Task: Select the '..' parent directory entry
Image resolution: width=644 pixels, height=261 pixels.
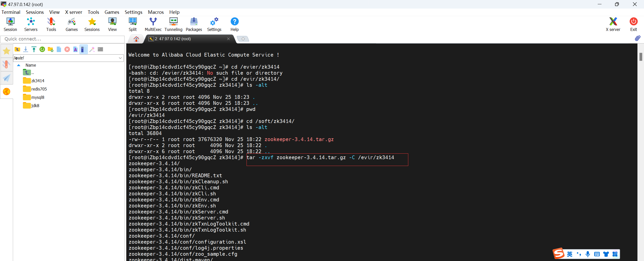Action: (x=29, y=73)
